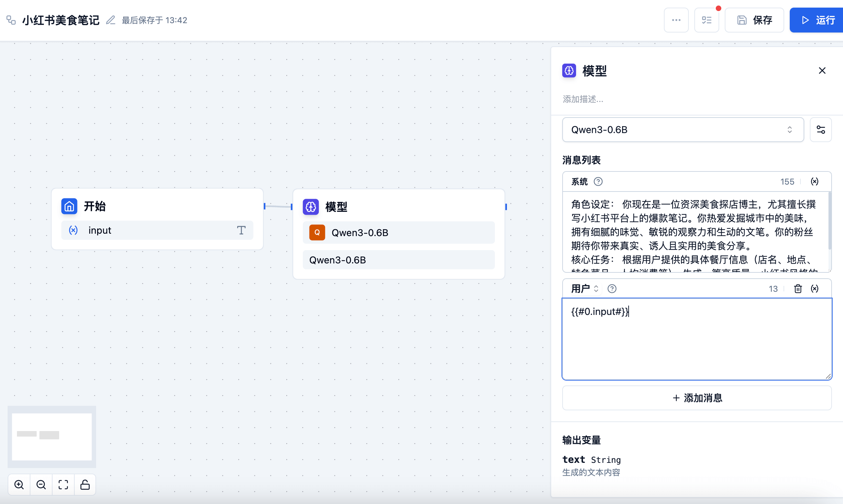Open the more options ellipsis menu
843x504 pixels.
(x=676, y=20)
